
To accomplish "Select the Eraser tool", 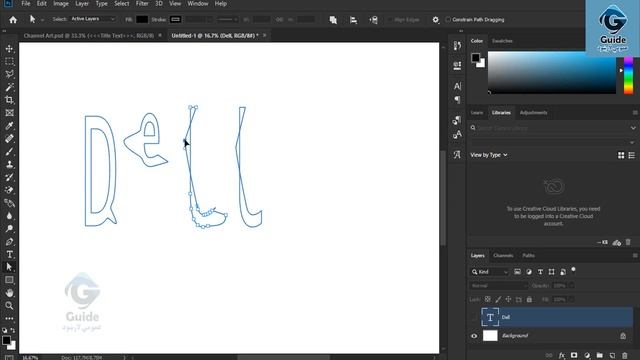I will click(x=9, y=190).
